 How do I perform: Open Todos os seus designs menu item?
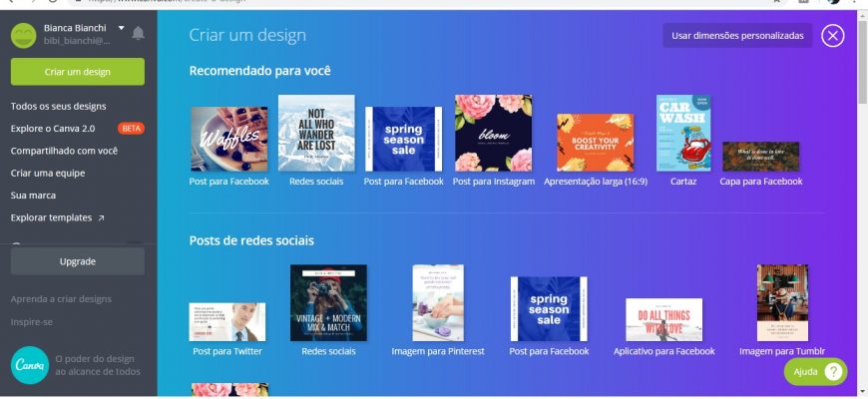point(58,107)
